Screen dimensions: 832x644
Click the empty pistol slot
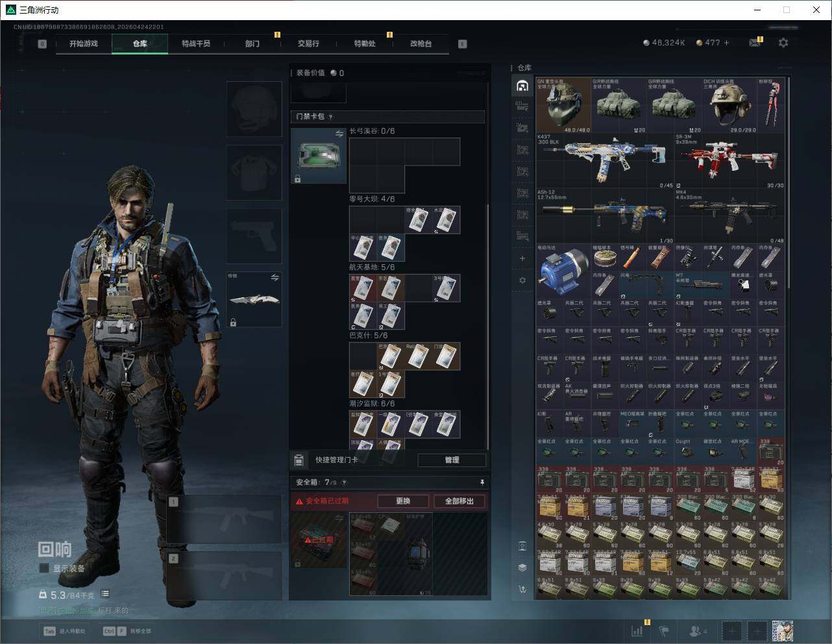[x=254, y=236]
